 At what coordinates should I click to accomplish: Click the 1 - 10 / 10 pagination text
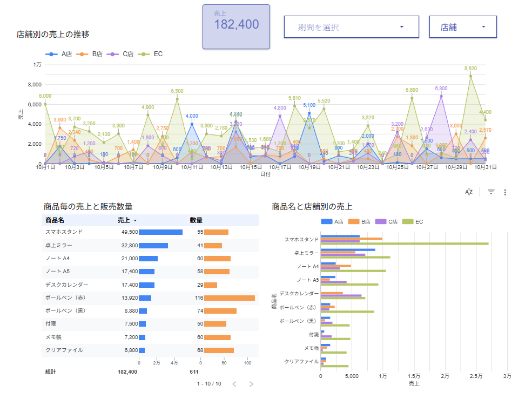coord(209,384)
